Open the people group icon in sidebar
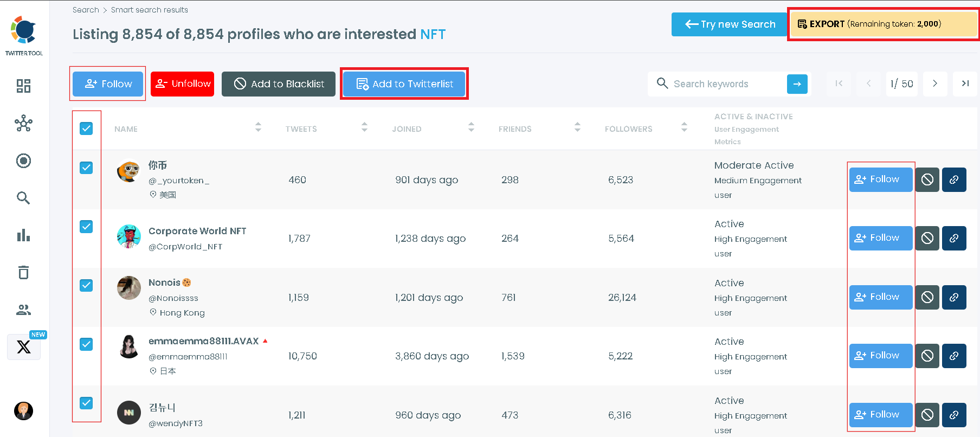This screenshot has width=980, height=437. tap(23, 310)
